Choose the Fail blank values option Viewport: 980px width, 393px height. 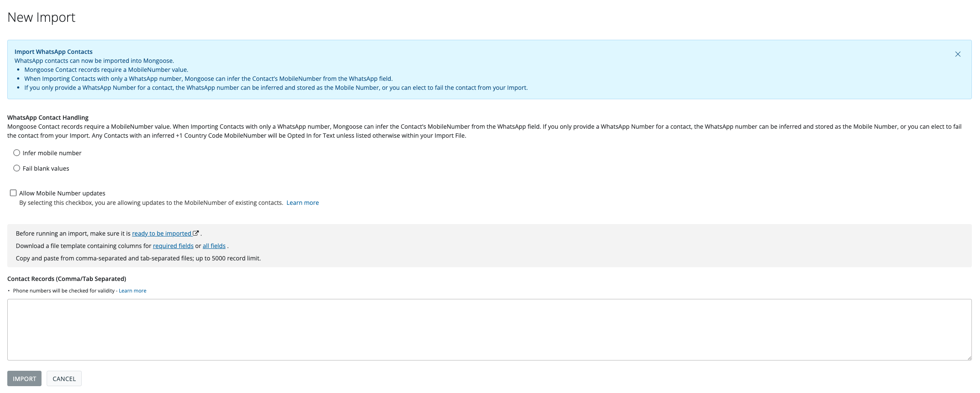point(17,168)
